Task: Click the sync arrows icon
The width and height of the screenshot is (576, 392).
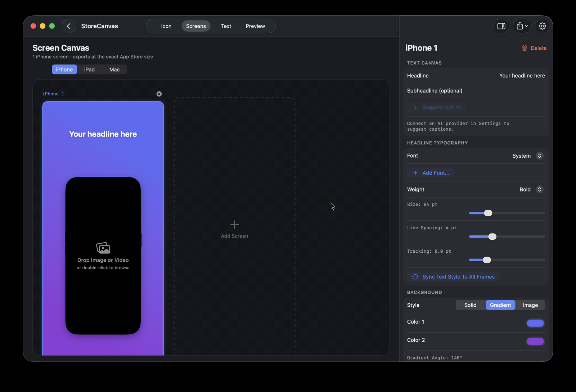Action: point(415,277)
